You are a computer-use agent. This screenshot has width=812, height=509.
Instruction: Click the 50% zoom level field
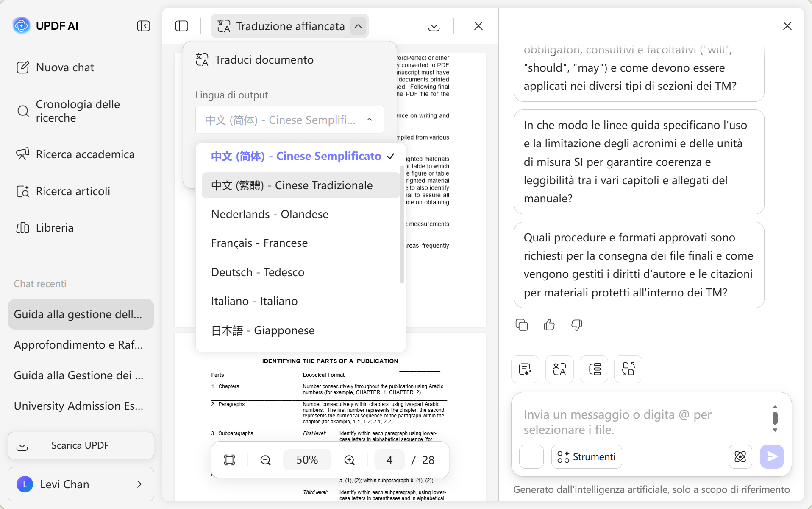point(307,460)
